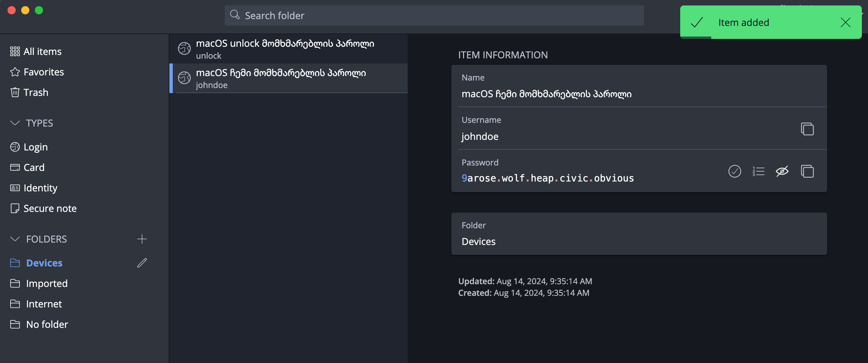
Task: Dismiss the Item added notification
Action: (x=846, y=23)
